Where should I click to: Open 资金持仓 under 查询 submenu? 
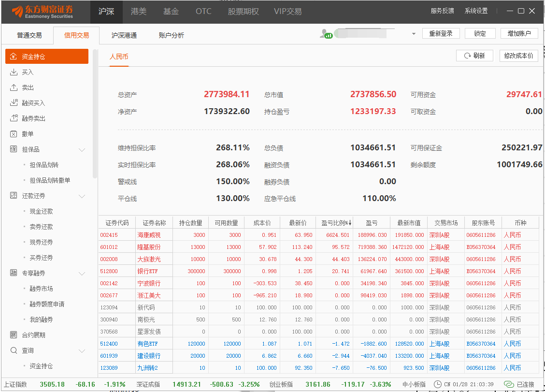click(42, 366)
